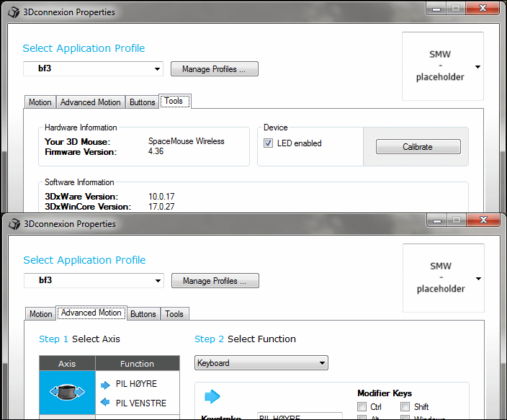
Task: Switch to the Motion tab in bottom window
Action: tap(41, 314)
